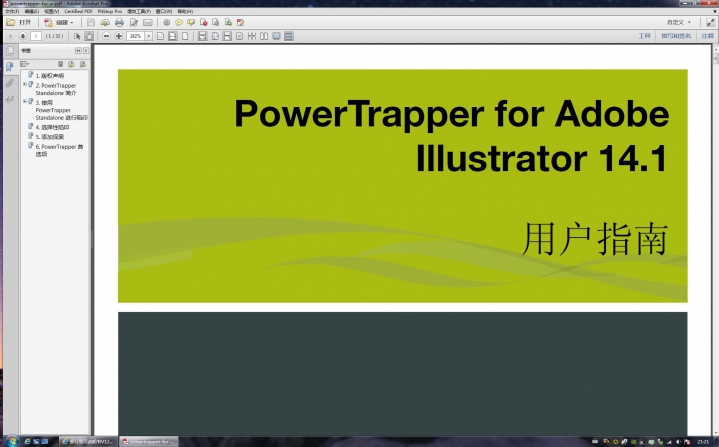
Task: Select the Hand pan tool
Action: [89, 36]
